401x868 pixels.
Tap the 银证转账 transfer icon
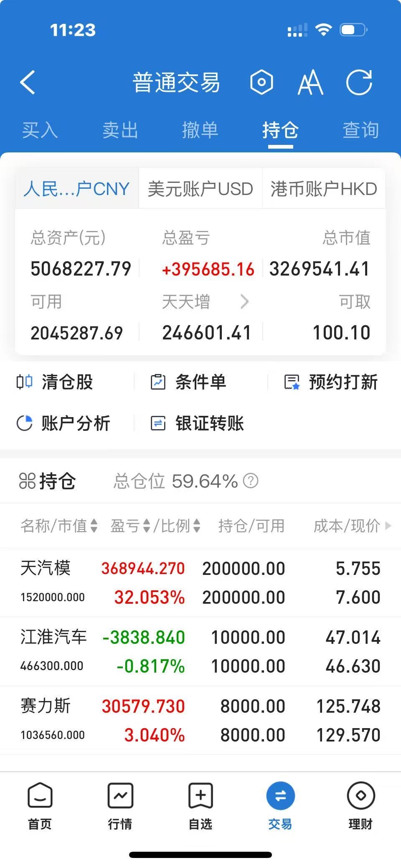point(158,423)
